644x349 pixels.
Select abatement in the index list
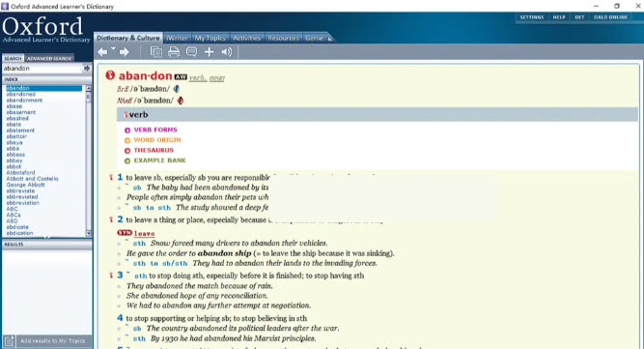click(20, 131)
